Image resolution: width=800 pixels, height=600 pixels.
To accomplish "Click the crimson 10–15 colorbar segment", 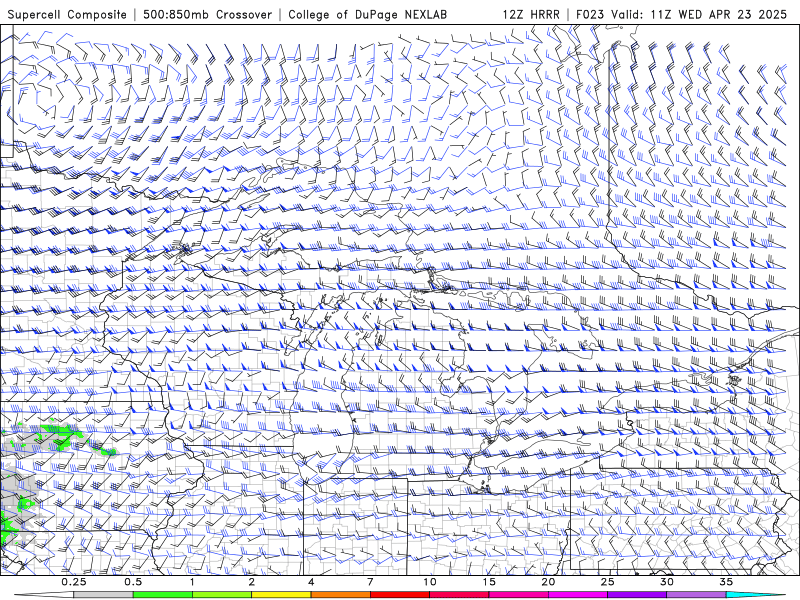I will pyautogui.click(x=459, y=595).
